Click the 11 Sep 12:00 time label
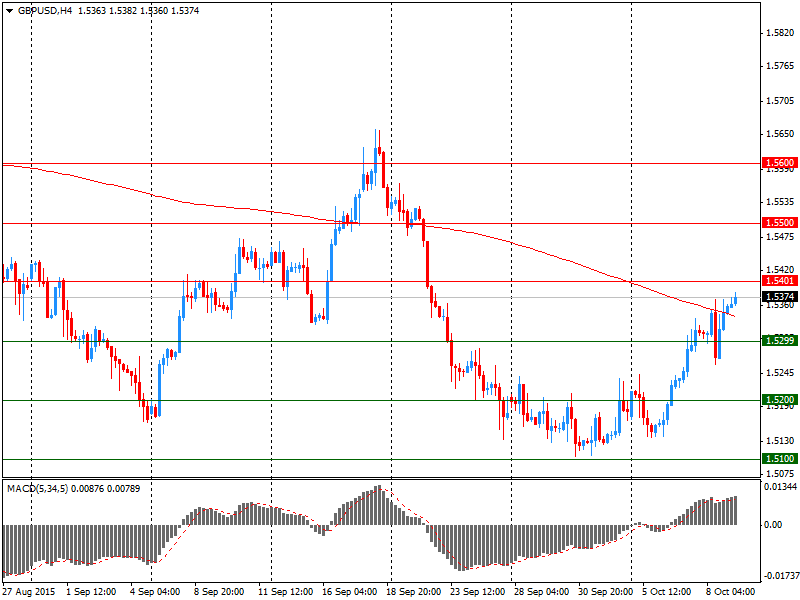This screenshot has height=600, width=800. click(x=285, y=592)
